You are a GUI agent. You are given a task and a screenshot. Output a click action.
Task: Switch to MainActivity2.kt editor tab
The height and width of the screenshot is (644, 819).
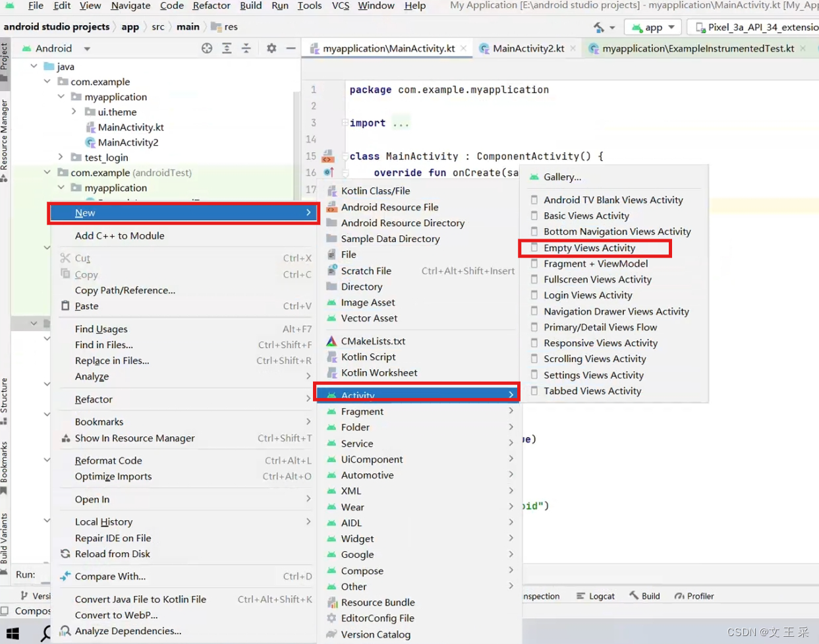[x=528, y=48]
